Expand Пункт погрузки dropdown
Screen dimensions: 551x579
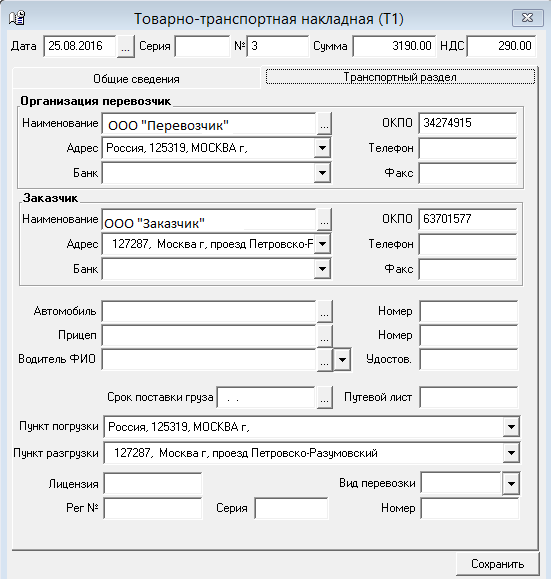tap(511, 427)
